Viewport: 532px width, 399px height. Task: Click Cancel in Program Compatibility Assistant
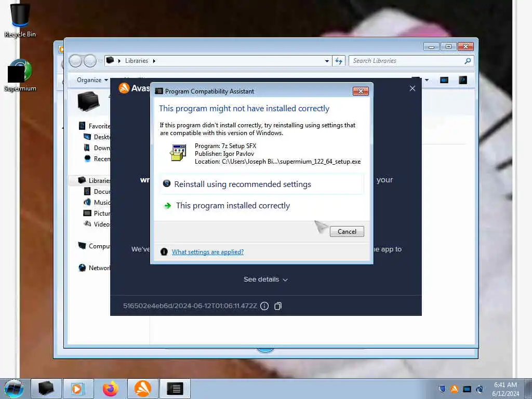[347, 231]
